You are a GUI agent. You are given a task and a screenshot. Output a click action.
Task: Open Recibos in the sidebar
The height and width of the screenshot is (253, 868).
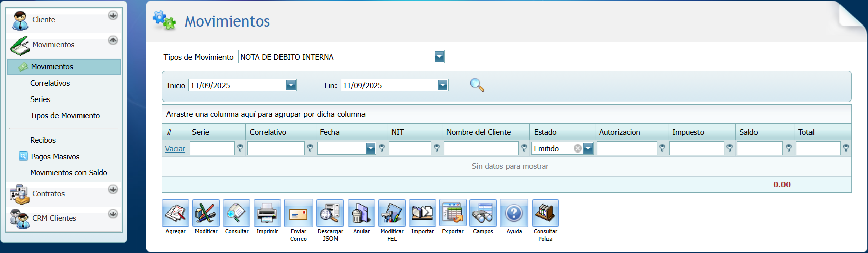43,140
